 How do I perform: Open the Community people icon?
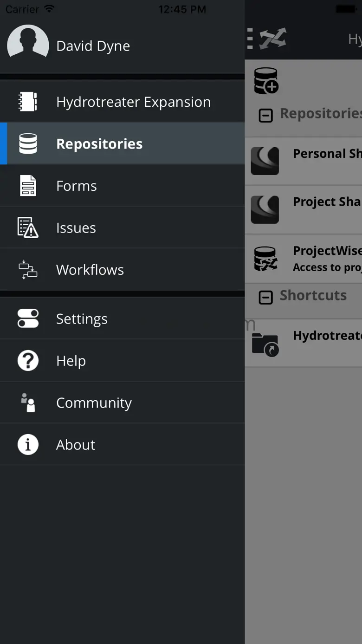(28, 403)
